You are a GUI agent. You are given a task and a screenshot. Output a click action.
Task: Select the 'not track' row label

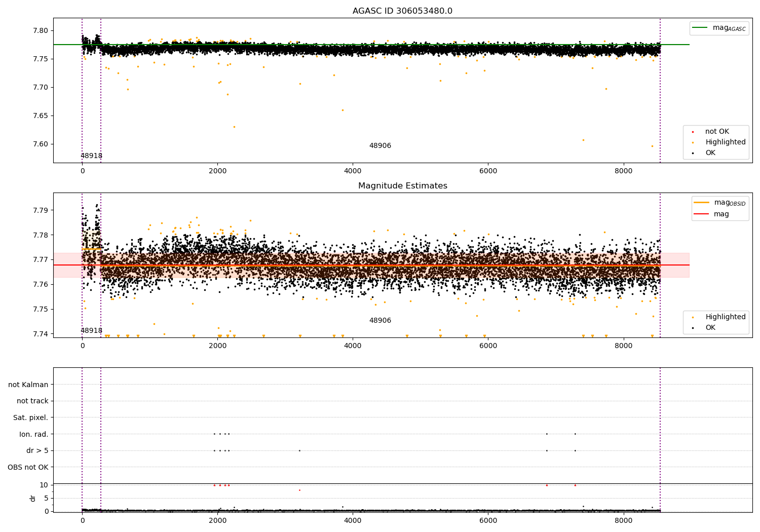point(32,401)
